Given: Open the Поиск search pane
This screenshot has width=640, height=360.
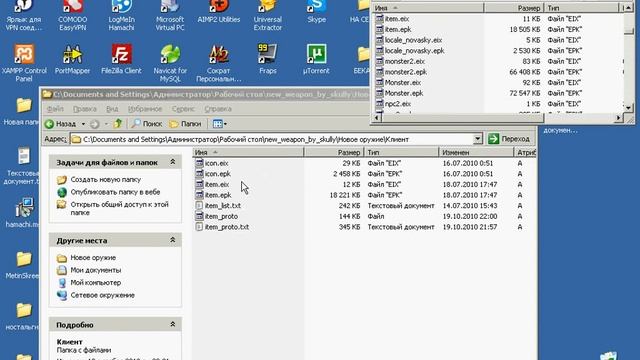Looking at the screenshot, I should [147, 124].
